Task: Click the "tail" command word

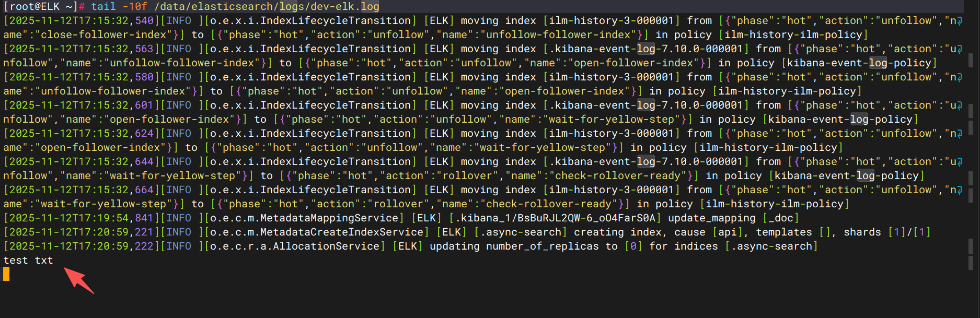Action: point(103,6)
